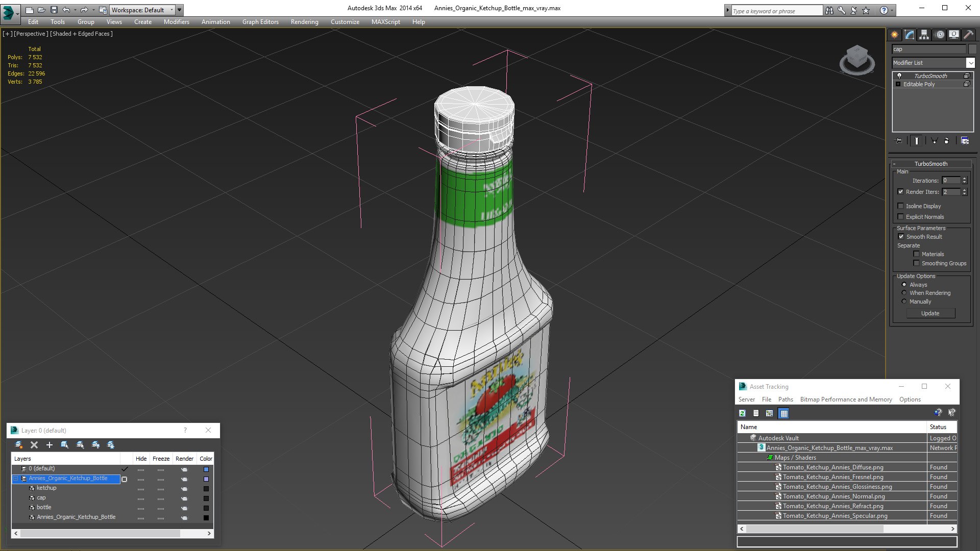Image resolution: width=980 pixels, height=551 pixels.
Task: Open the Display command panel tab
Action: (x=954, y=35)
